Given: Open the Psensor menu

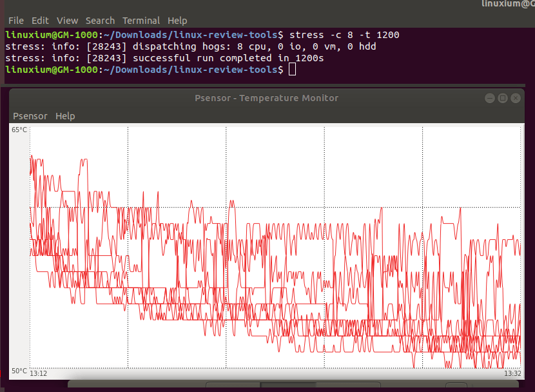Looking at the screenshot, I should click(x=30, y=116).
